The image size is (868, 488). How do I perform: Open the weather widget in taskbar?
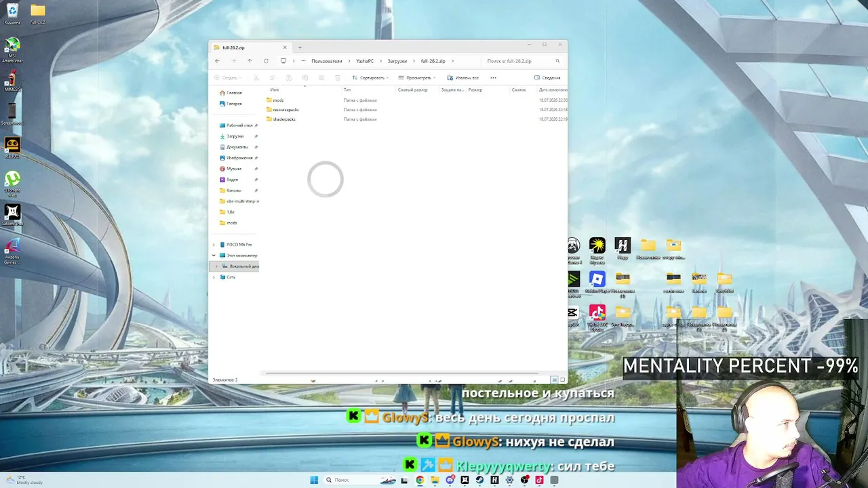pos(24,480)
